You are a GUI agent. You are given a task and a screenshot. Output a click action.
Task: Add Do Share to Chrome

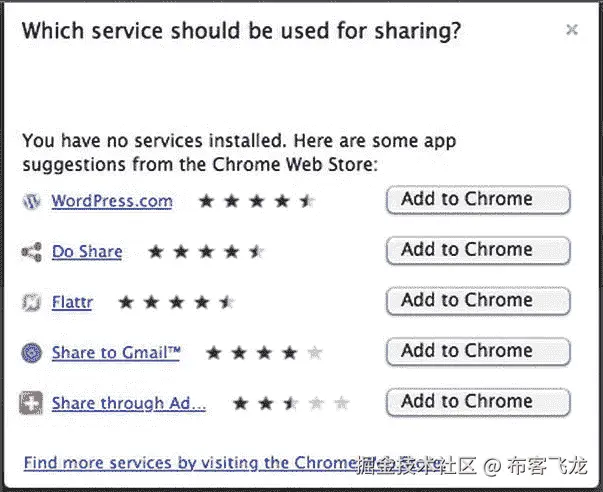pos(477,250)
